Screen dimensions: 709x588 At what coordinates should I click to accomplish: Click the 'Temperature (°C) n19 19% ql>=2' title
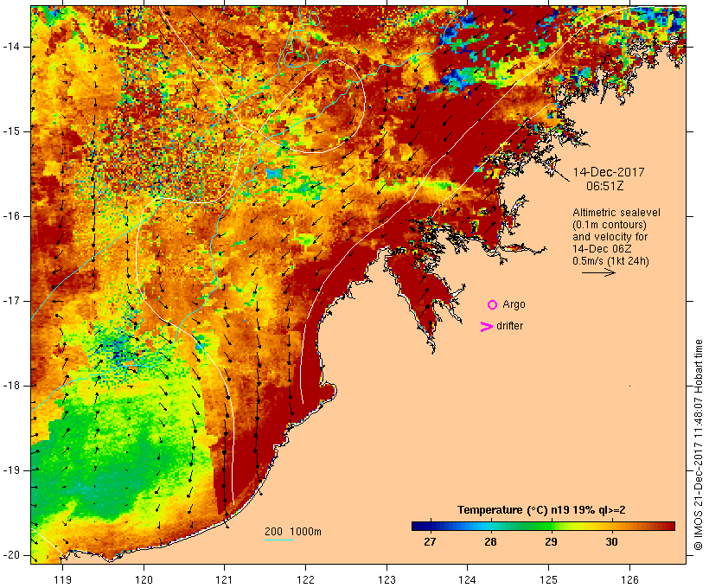pos(541,510)
